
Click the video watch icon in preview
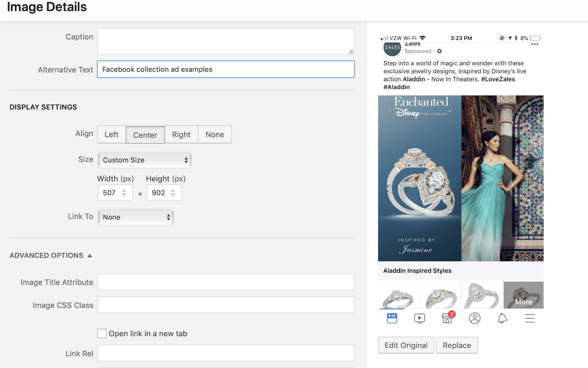click(x=419, y=318)
